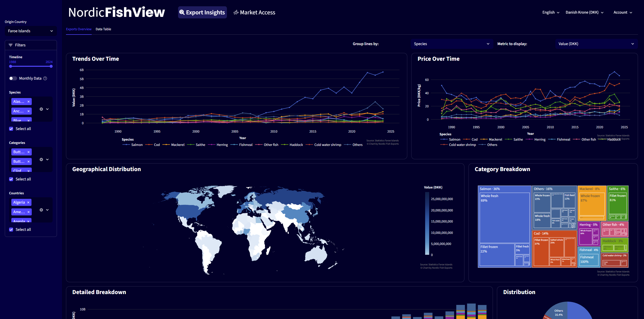Screen dimensions: 644x319
Task: Uncheck Select all under Species
Action: 11,129
